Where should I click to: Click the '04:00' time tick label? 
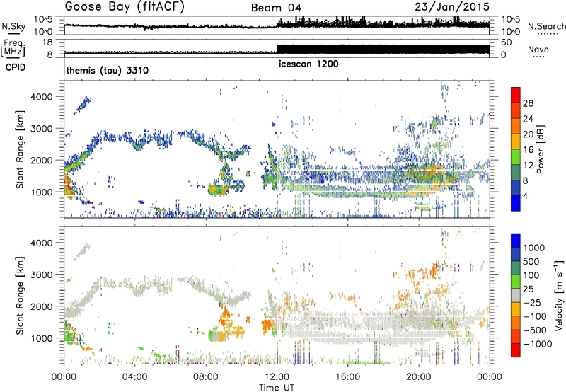[134, 377]
